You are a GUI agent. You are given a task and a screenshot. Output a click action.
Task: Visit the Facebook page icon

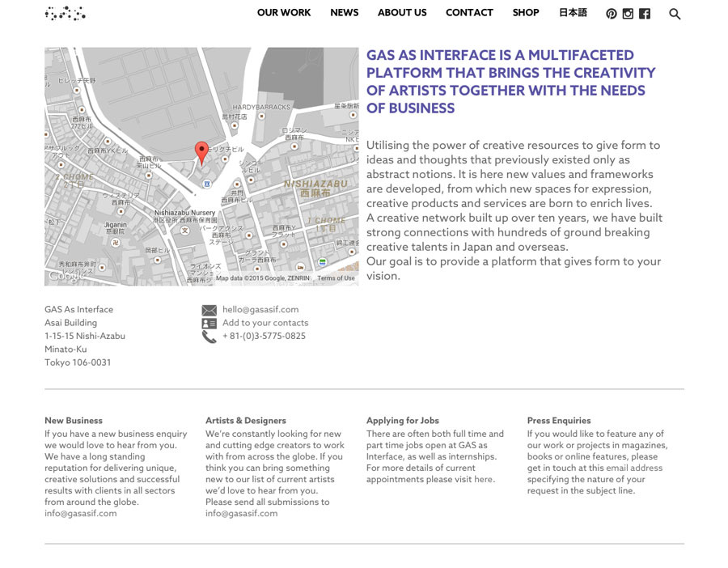644,13
